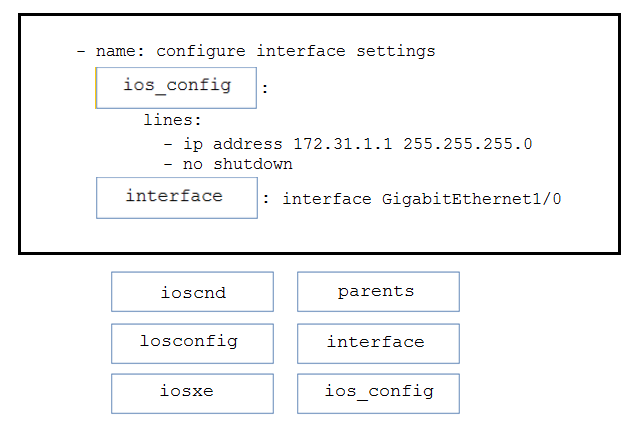Click the colon after the ios_config box
Image resolution: width=635 pixels, height=430 pixels.
click(x=265, y=88)
